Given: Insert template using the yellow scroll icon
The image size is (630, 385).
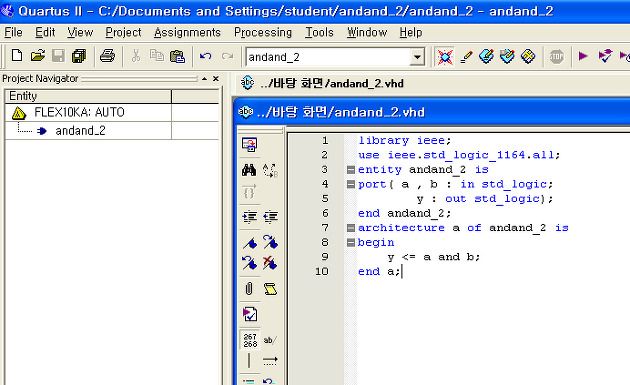Looking at the screenshot, I should click(x=270, y=289).
